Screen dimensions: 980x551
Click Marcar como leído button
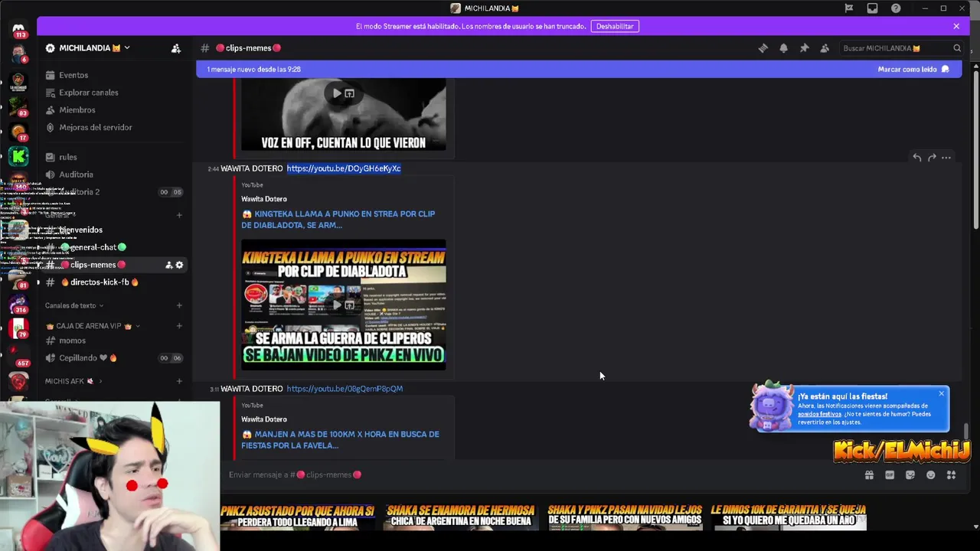pyautogui.click(x=913, y=69)
